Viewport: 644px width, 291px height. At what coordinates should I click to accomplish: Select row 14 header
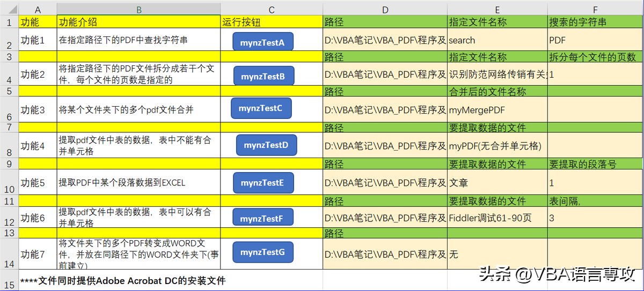(x=9, y=253)
